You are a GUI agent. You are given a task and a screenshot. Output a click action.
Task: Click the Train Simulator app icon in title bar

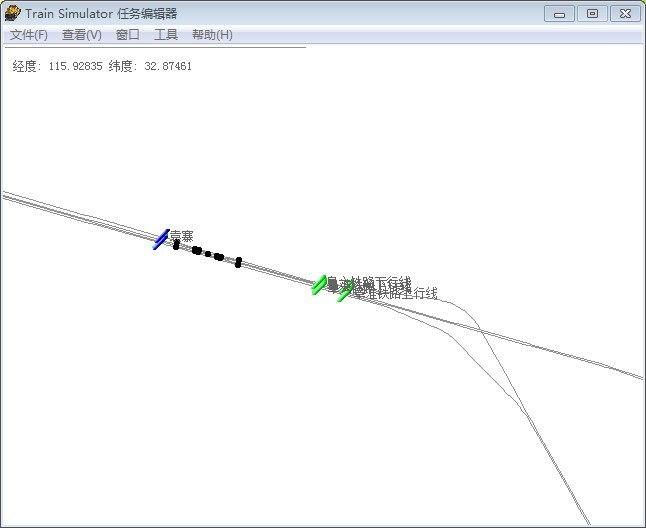pos(13,13)
